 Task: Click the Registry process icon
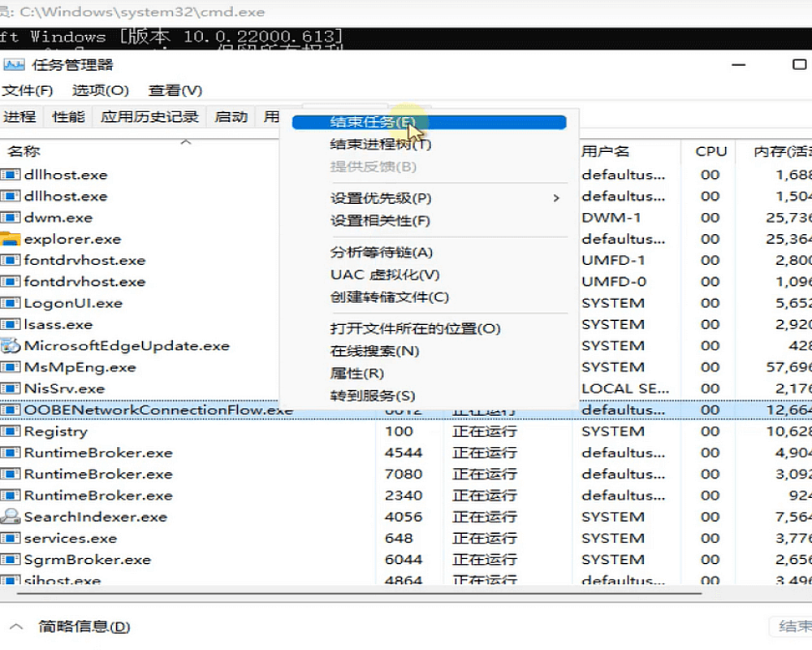10,431
